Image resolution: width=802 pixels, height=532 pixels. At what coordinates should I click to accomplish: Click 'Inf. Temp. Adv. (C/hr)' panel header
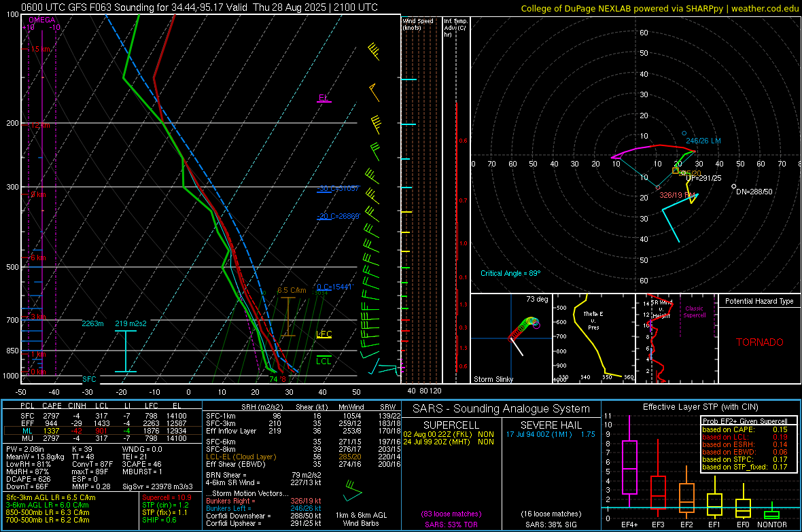pyautogui.click(x=455, y=28)
